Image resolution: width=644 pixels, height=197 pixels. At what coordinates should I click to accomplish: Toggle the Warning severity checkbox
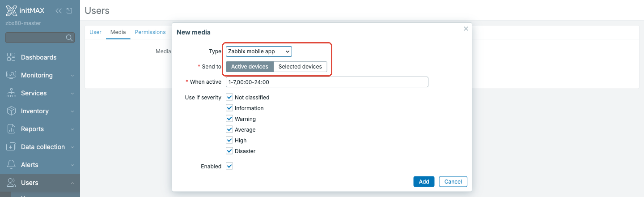pos(229,119)
